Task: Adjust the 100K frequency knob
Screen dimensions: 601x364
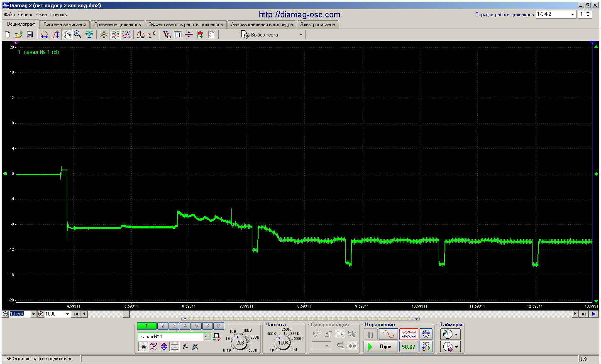Action: point(283,343)
